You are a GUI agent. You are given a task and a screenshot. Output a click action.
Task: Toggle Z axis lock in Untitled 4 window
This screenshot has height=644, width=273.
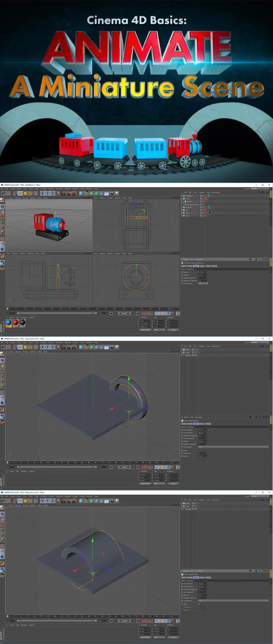pyautogui.click(x=52, y=193)
